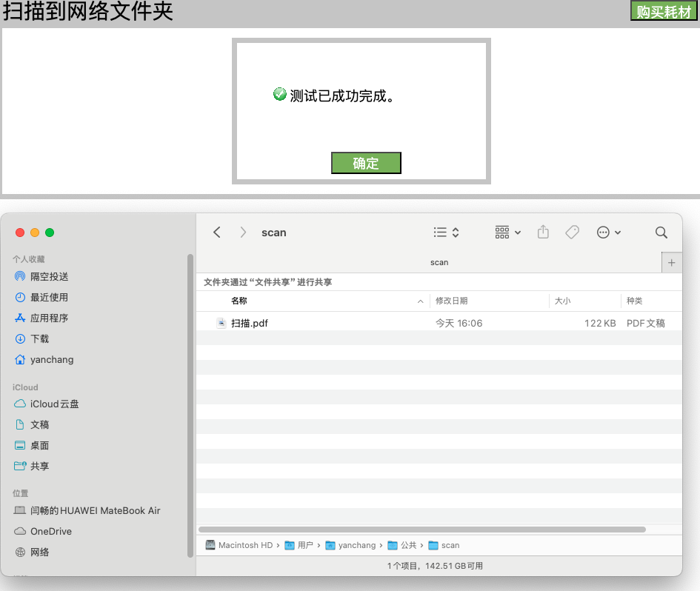Go back with the left chevron
Image resolution: width=700 pixels, height=591 pixels.
click(217, 233)
